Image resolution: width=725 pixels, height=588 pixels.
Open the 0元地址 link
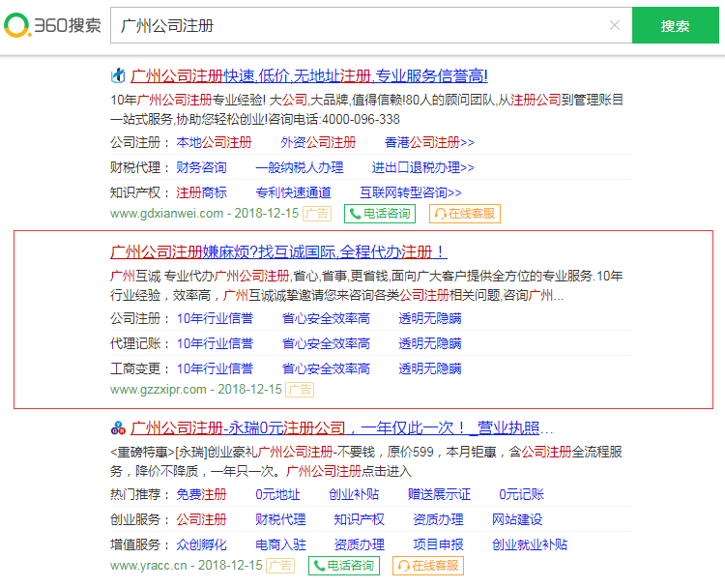coord(277,494)
